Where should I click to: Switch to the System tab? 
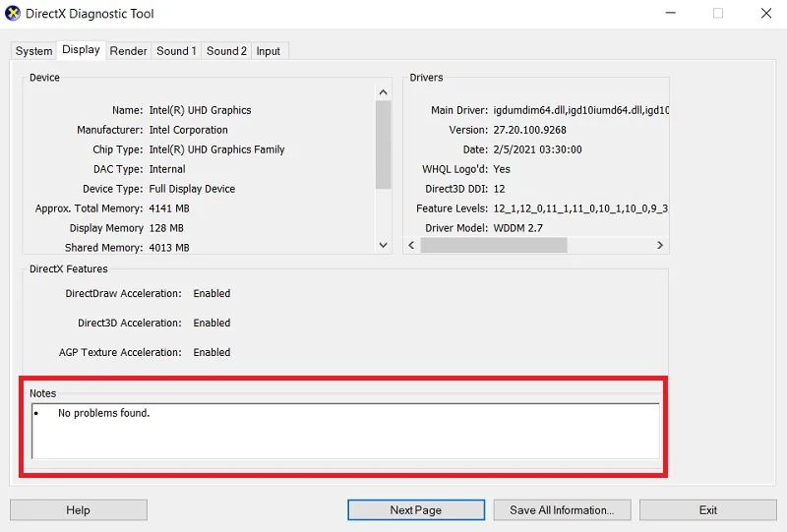tap(33, 51)
